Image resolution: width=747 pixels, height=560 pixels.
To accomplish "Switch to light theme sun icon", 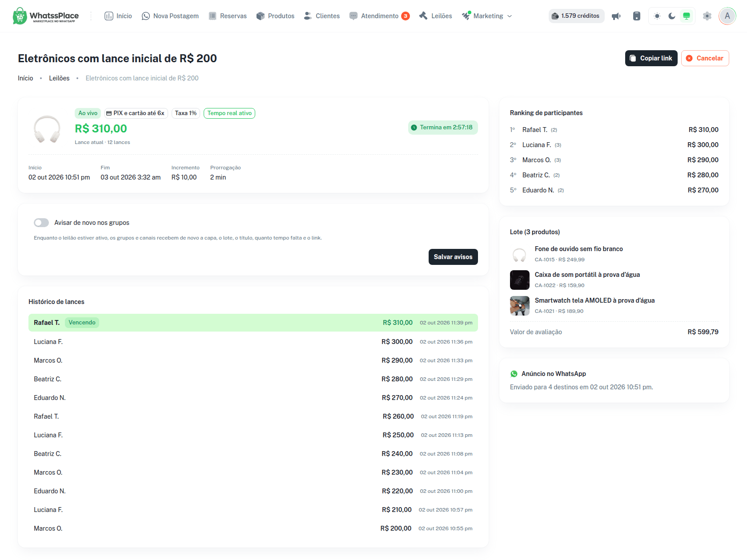I will pyautogui.click(x=657, y=16).
